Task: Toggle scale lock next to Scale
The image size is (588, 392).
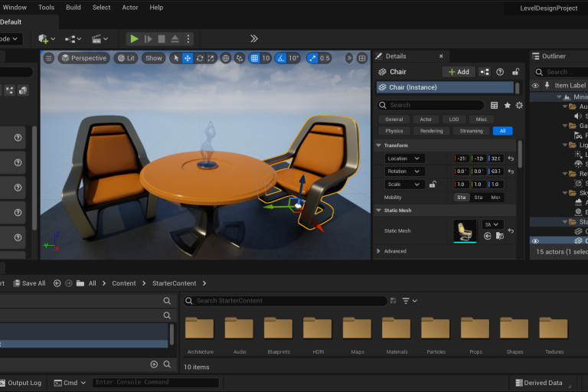Action: pos(433,185)
